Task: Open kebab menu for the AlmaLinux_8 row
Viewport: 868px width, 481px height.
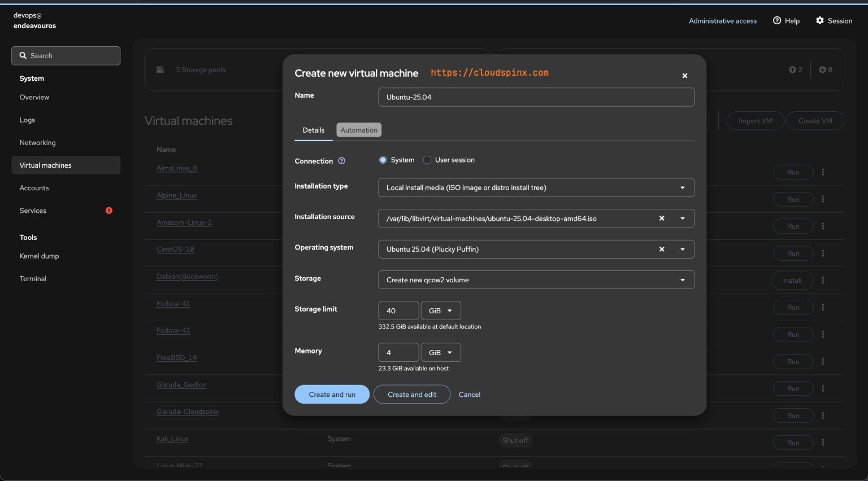Action: [x=823, y=172]
